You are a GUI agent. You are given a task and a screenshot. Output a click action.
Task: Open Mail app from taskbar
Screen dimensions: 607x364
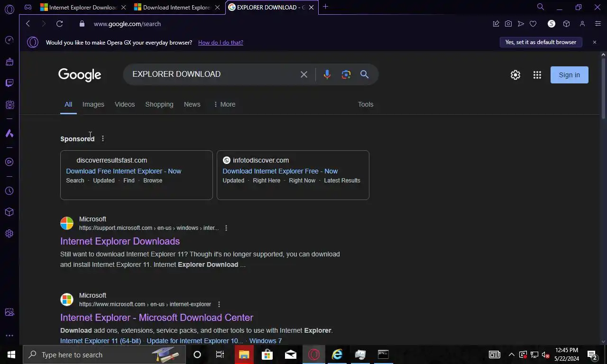pos(291,355)
